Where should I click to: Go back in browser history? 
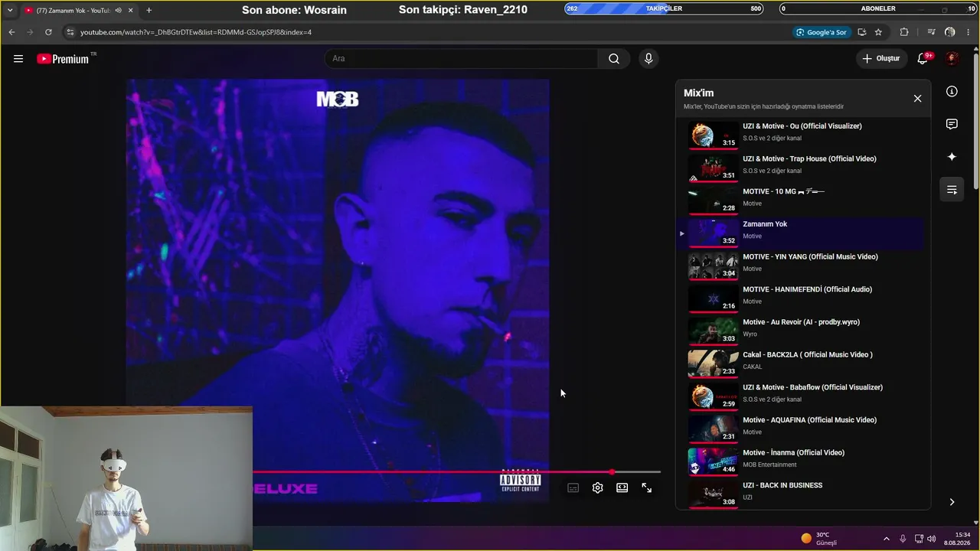(x=11, y=32)
